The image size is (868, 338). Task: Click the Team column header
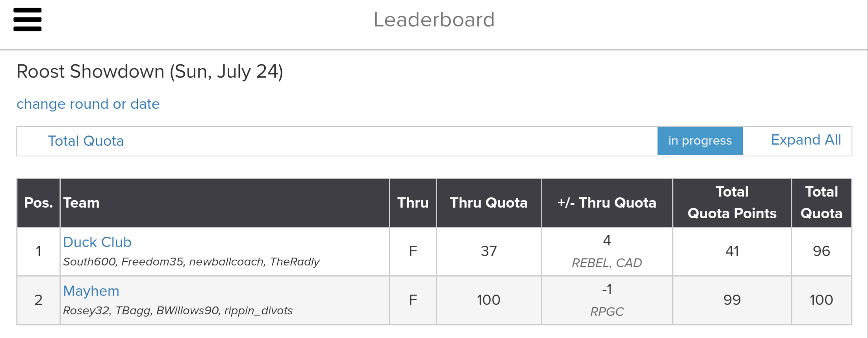click(82, 203)
